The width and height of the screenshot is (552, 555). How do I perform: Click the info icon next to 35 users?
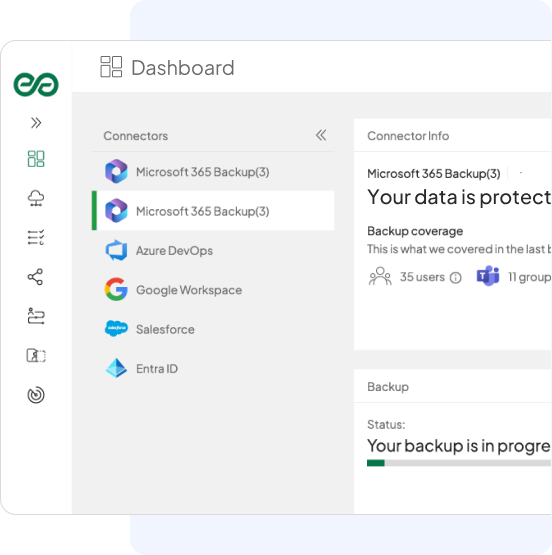pos(456,278)
